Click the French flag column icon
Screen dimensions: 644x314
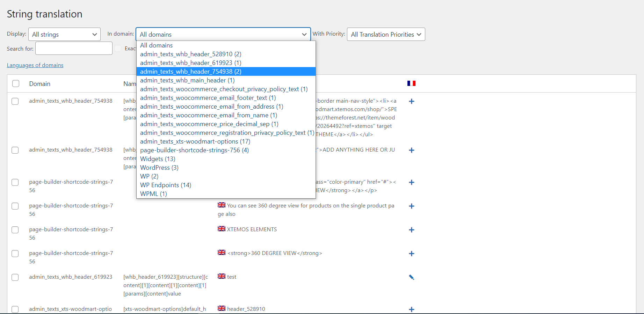click(411, 83)
